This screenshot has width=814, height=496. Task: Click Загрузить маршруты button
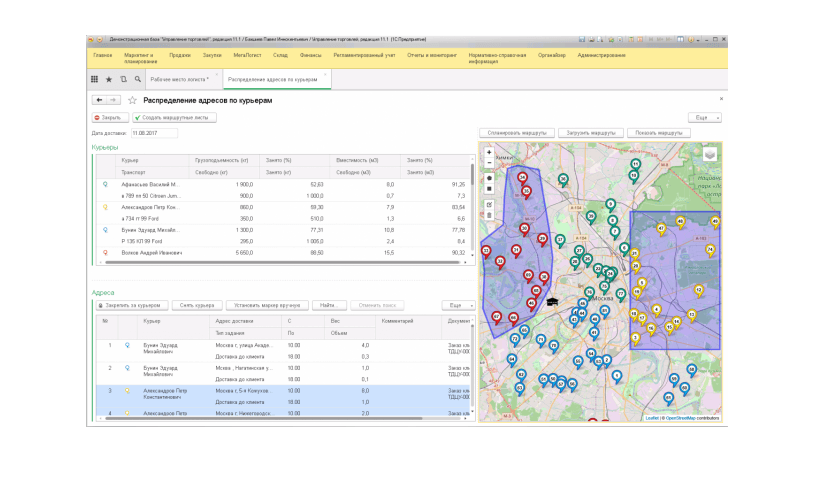[x=591, y=133]
